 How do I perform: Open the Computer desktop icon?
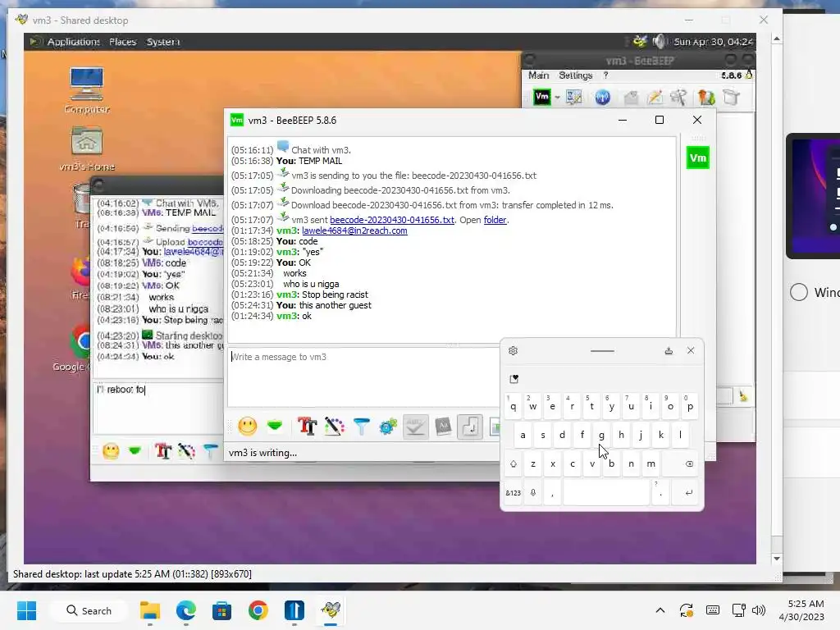tap(87, 90)
